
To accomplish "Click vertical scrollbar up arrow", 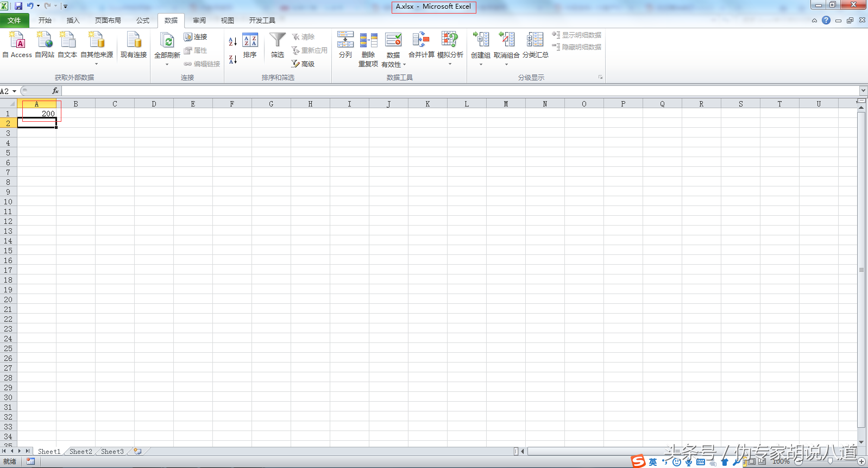I will 861,108.
